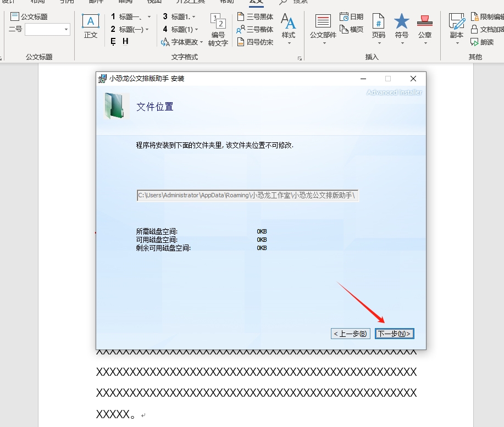Apply 三号楷体 formatting from the ribbon
This screenshot has height=427, width=504.
tap(256, 29)
